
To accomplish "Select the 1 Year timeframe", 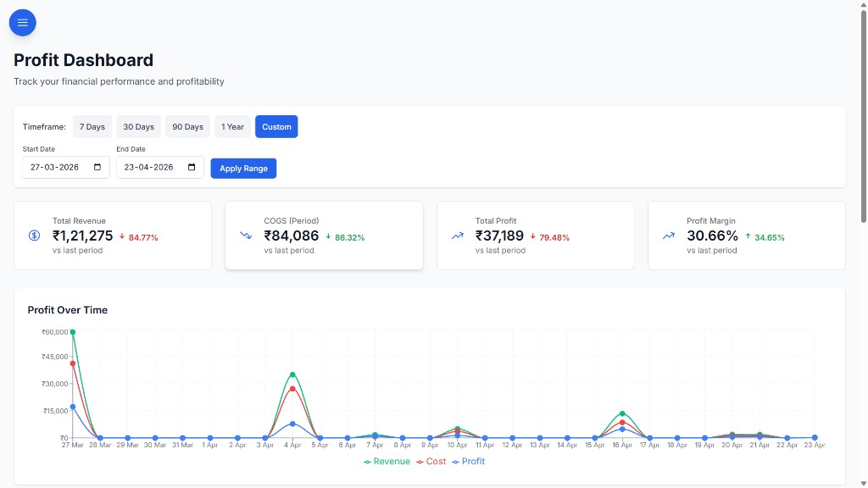I will (232, 127).
